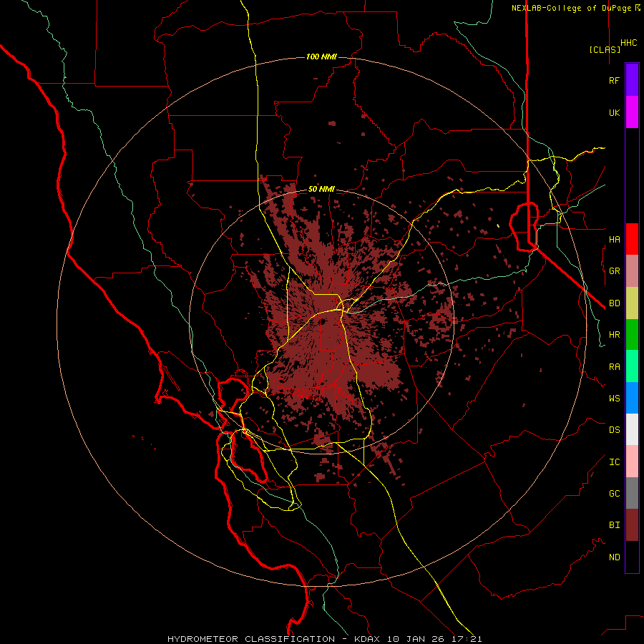Click the IC legend label
This screenshot has height=644, width=644.
click(x=614, y=462)
